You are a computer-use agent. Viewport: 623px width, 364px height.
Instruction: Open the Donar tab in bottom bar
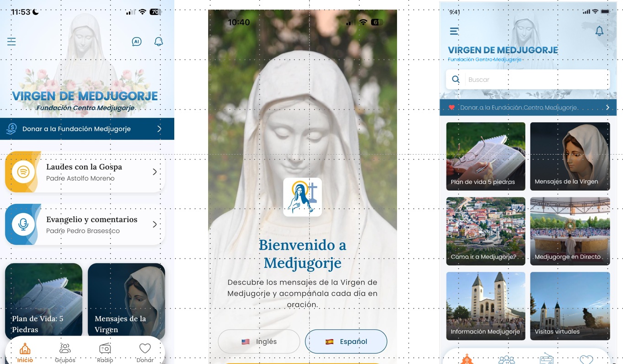click(x=145, y=353)
